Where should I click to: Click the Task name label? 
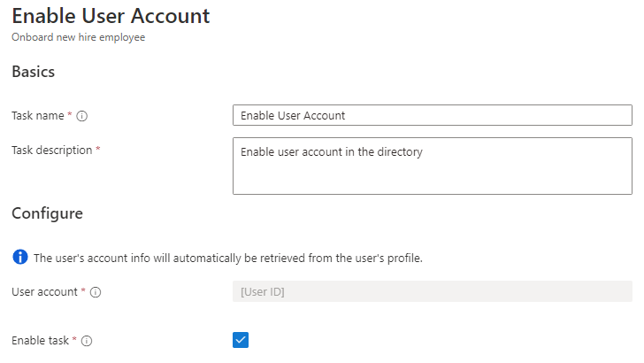click(38, 115)
